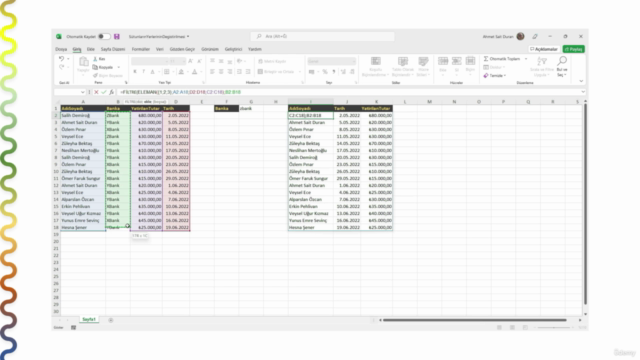Increase font size with larger A icon
The width and height of the screenshot is (640, 360).
coord(191,61)
